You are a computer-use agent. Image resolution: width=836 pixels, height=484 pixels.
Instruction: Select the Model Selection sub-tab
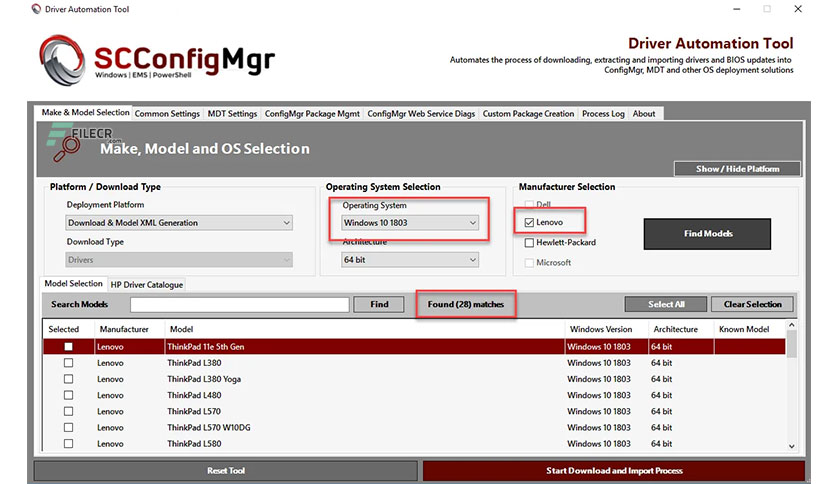pos(74,284)
